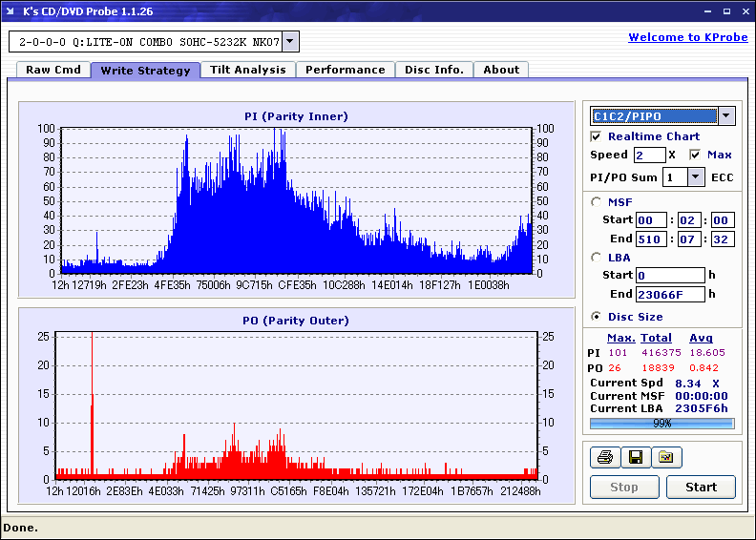Open the LITE-ON drive selection dropdown

pyautogui.click(x=291, y=42)
